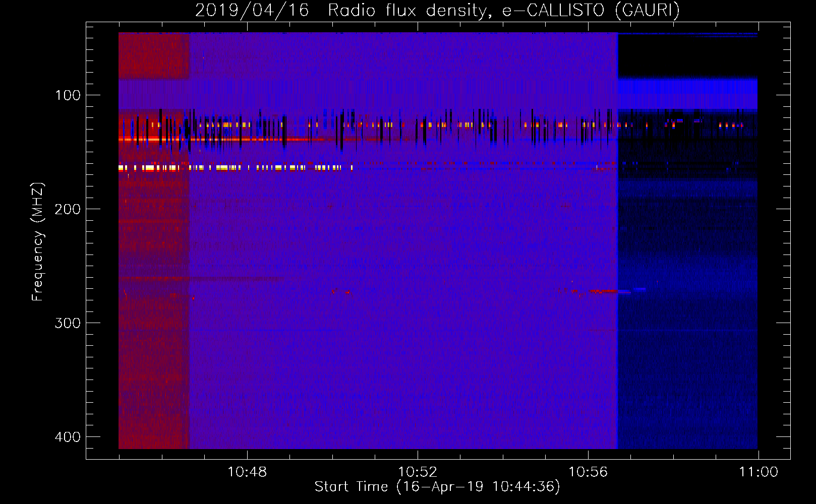816x504 pixels.
Task: Click the '11:00' time tick label
Action: coord(759,472)
